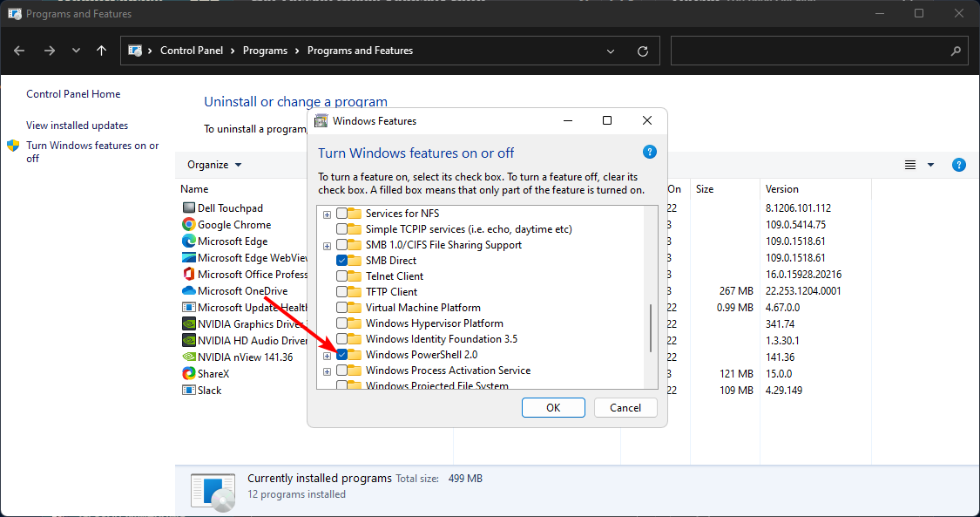This screenshot has height=517, width=980.
Task: Open the View installed updates link
Action: (77, 125)
